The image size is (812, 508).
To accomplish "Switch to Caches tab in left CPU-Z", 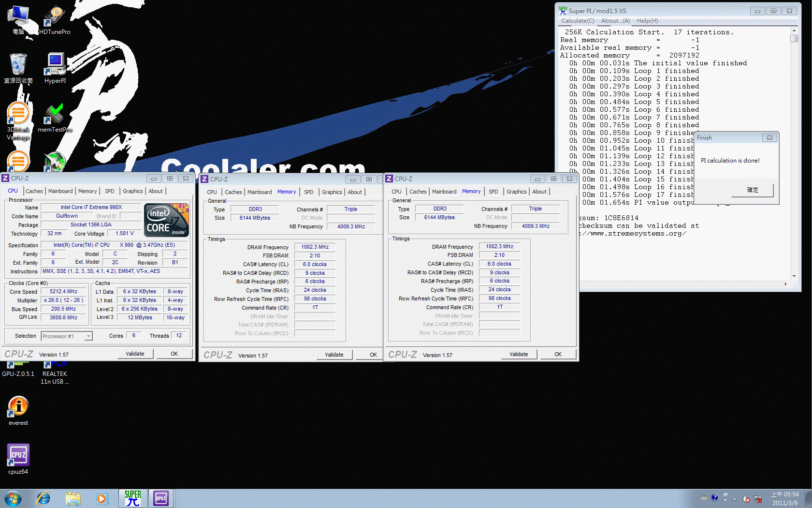I will [x=34, y=191].
